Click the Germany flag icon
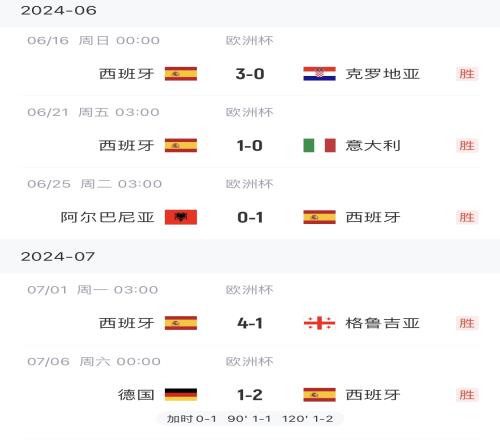 click(181, 395)
